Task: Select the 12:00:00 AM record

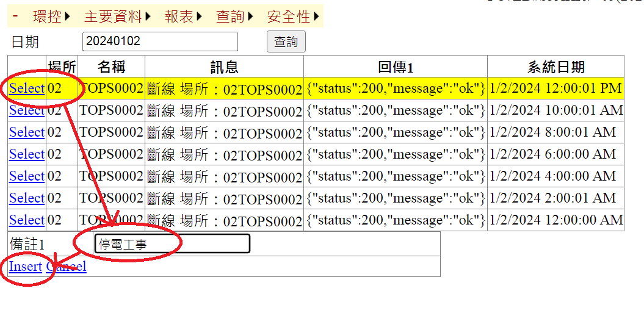Action: click(27, 220)
